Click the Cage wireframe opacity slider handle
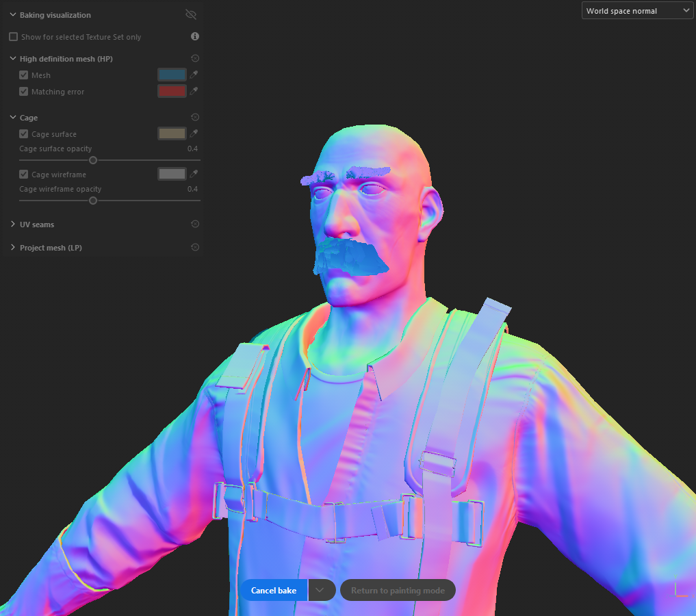The image size is (696, 616). (x=93, y=201)
